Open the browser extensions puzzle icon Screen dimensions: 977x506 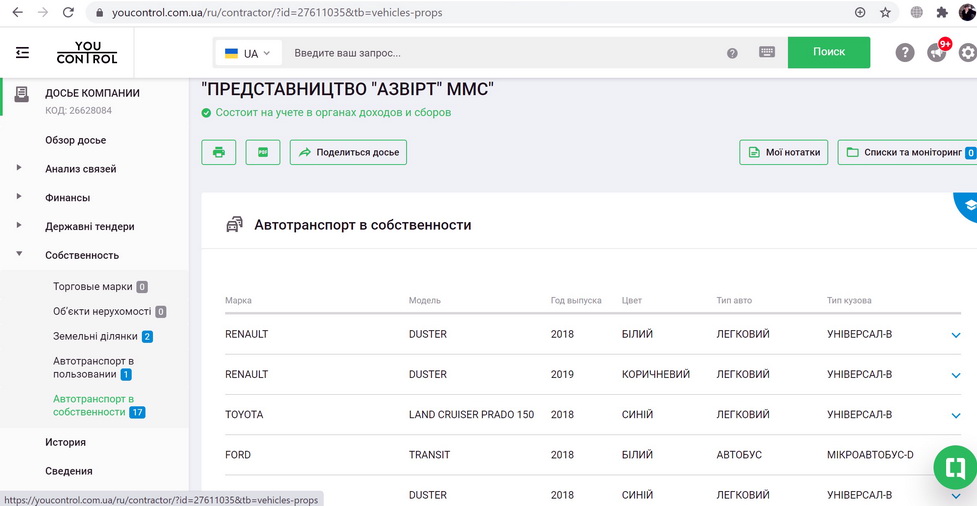942,12
